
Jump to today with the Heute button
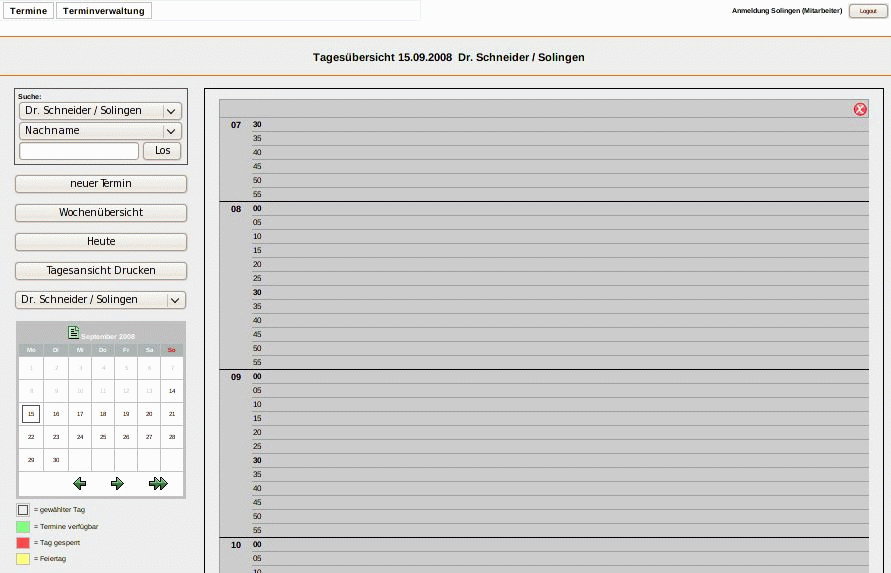coord(101,242)
